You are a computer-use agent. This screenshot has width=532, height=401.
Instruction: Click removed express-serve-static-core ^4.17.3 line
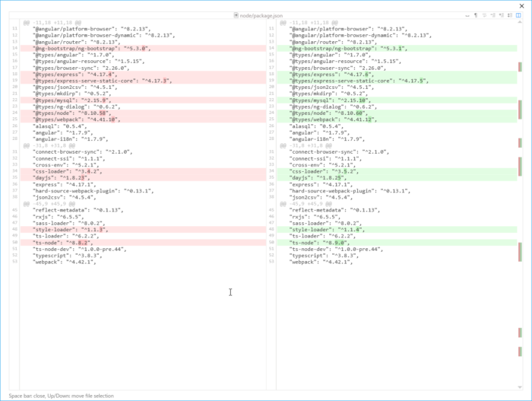click(x=143, y=81)
